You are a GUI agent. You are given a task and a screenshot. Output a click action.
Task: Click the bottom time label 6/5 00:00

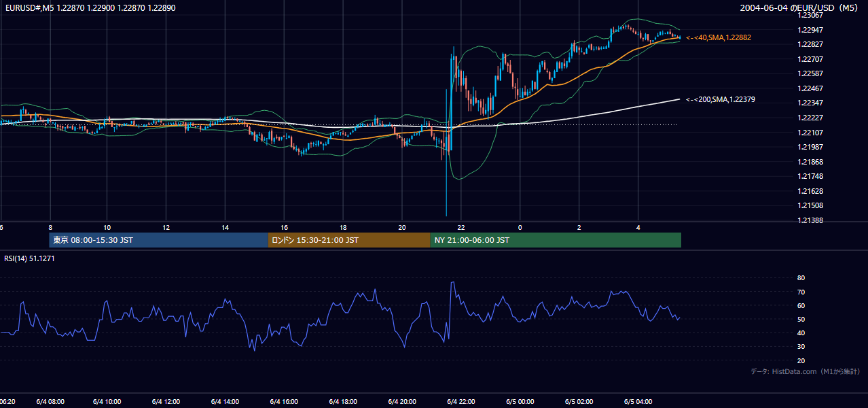coord(520,402)
